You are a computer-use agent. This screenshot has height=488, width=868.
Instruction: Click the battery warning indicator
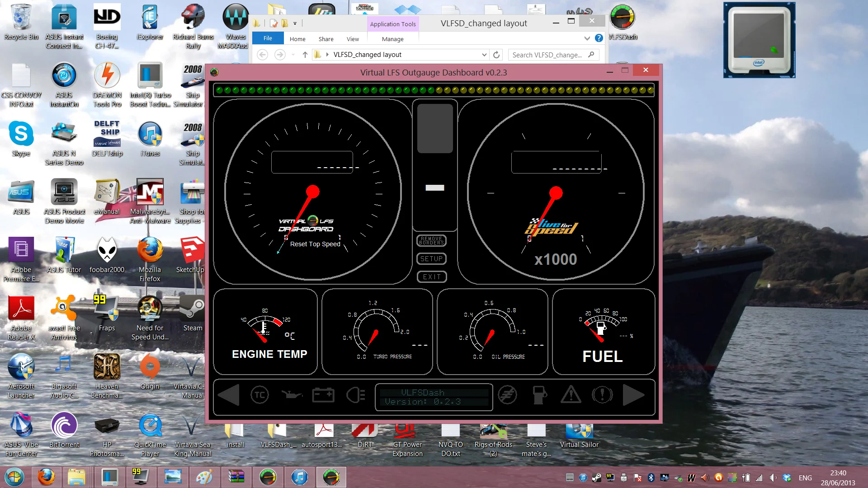tap(323, 395)
